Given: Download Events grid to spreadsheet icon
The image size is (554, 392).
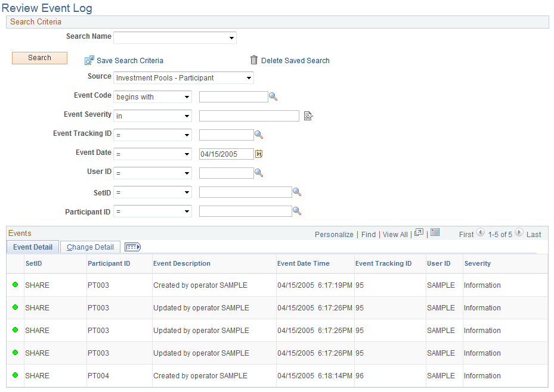Looking at the screenshot, I should (x=435, y=232).
